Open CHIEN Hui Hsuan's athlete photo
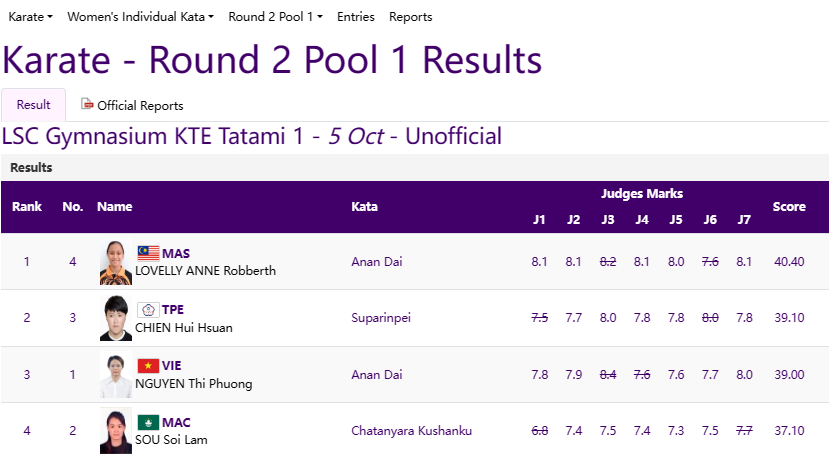The image size is (835, 455). tap(115, 318)
